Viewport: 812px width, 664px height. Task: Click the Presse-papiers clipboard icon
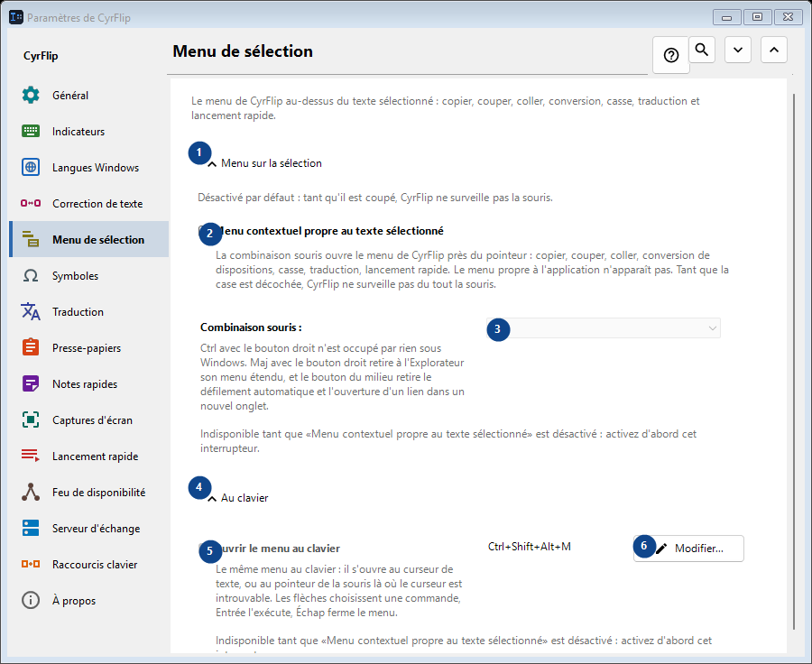pyautogui.click(x=31, y=347)
